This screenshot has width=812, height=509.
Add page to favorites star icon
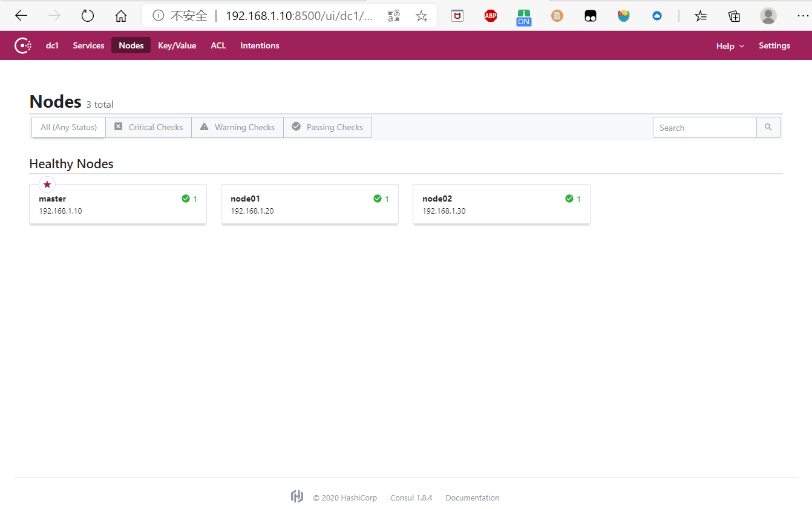(x=422, y=16)
